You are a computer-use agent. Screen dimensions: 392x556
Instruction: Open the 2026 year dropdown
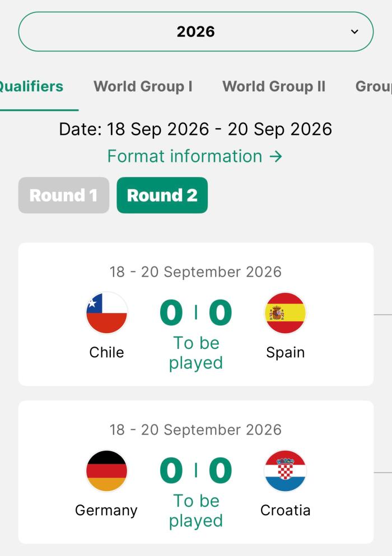coord(195,31)
